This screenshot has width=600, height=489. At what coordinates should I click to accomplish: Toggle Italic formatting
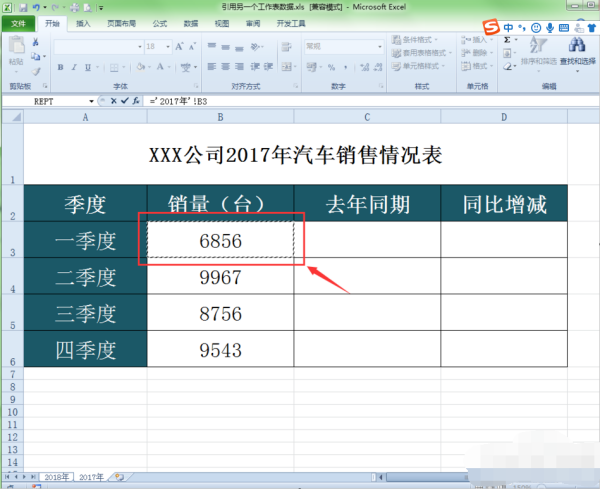(x=74, y=68)
